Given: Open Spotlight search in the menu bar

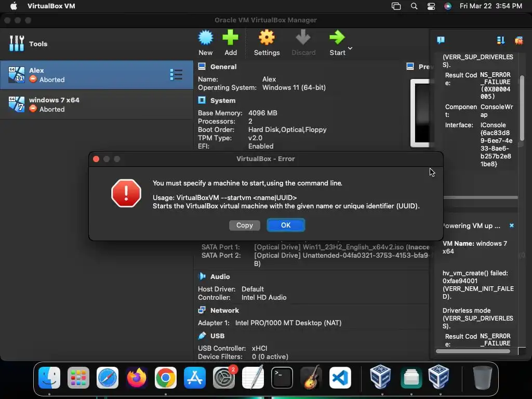Looking at the screenshot, I should pyautogui.click(x=414, y=6).
